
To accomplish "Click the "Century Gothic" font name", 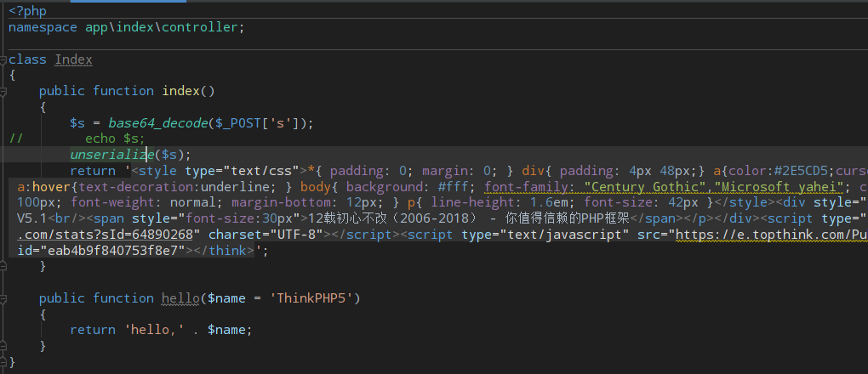I will coord(643,186).
